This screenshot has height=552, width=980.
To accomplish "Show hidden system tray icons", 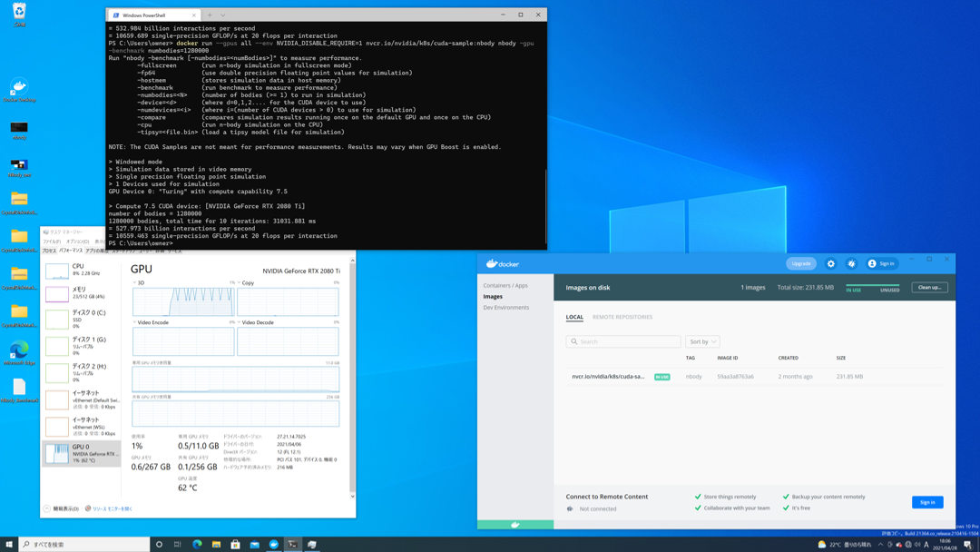I will (x=880, y=545).
